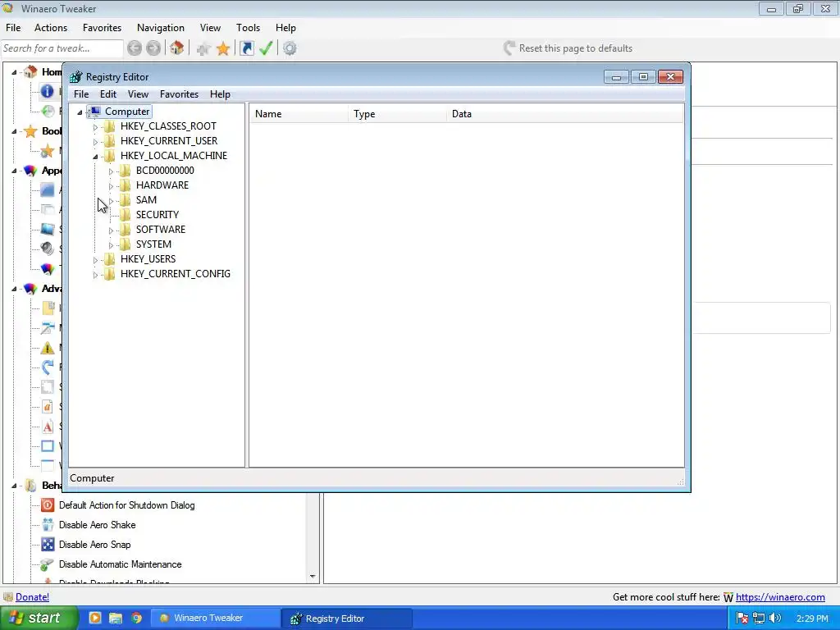This screenshot has width=840, height=630.
Task: Click in the Search for a tweak field
Action: (x=62, y=48)
